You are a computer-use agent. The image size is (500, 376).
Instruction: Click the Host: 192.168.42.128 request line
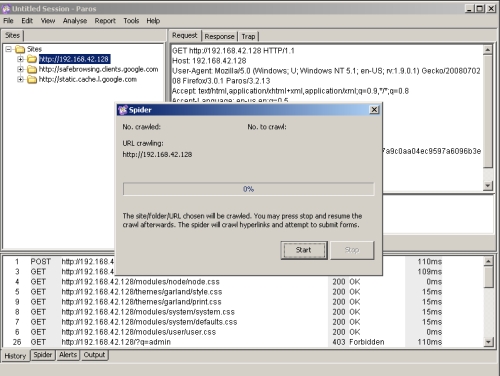click(209, 61)
